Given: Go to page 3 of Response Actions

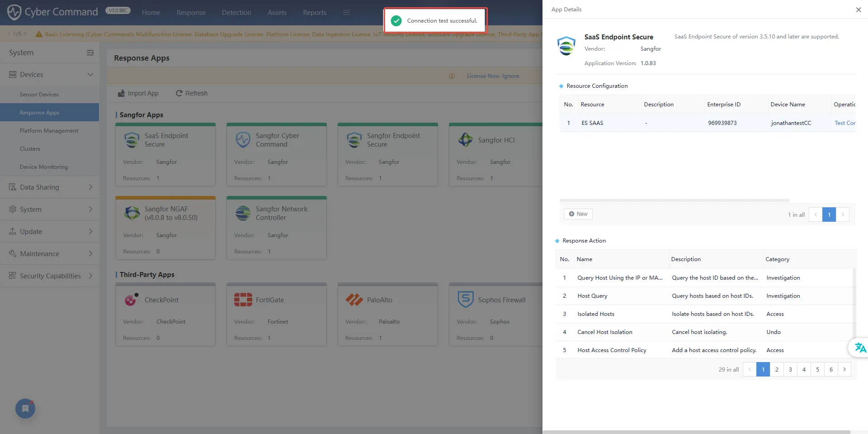Looking at the screenshot, I should [790, 370].
